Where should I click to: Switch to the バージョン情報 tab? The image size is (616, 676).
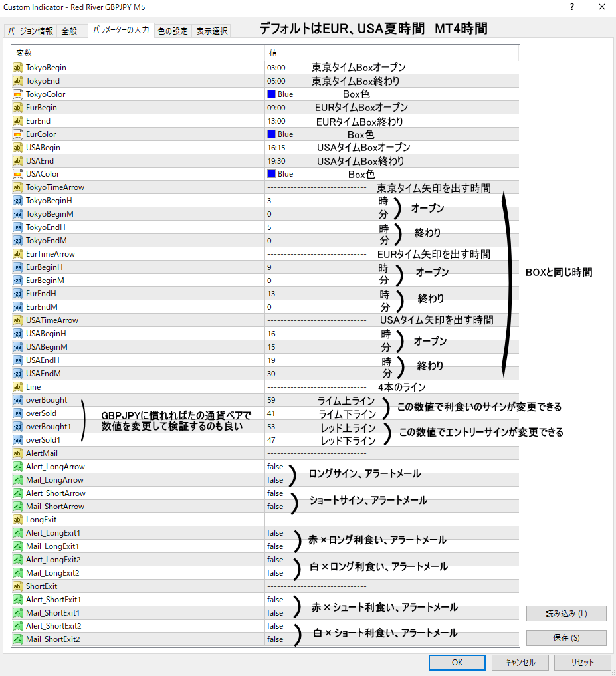click(31, 31)
